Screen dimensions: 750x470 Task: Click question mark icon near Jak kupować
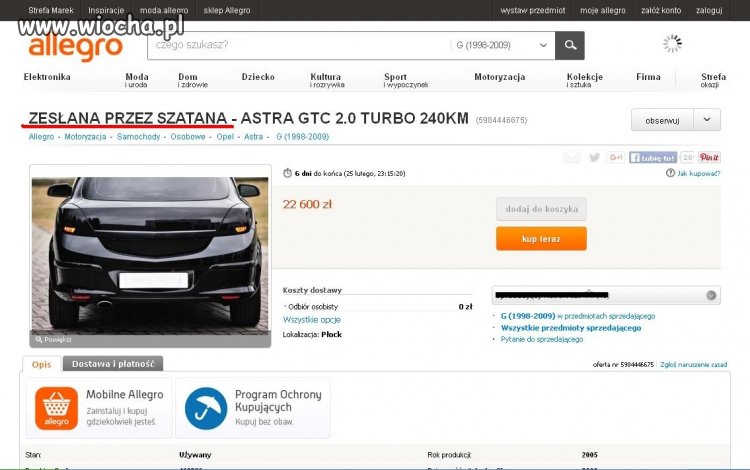[x=670, y=173]
